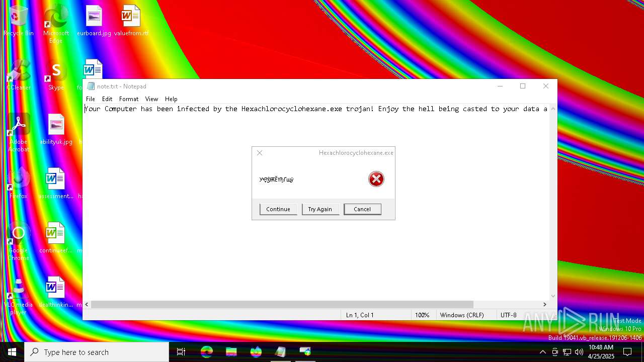The height and width of the screenshot is (362, 644).
Task: Open the View menu in Notepad
Action: [151, 99]
